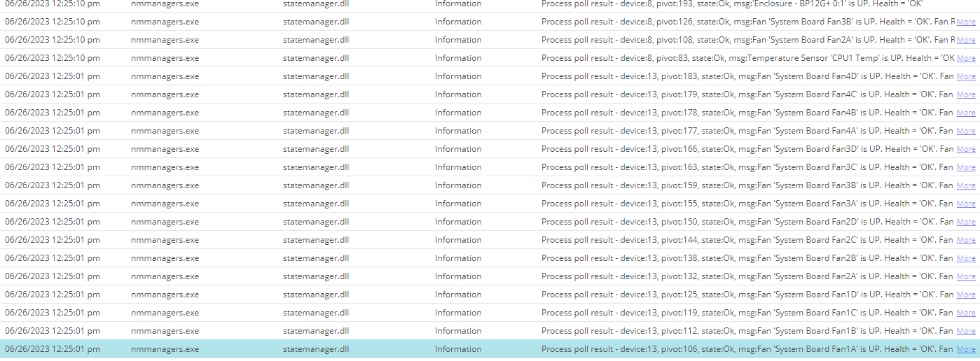Select the pivot:166 Fan3D message text

point(748,149)
